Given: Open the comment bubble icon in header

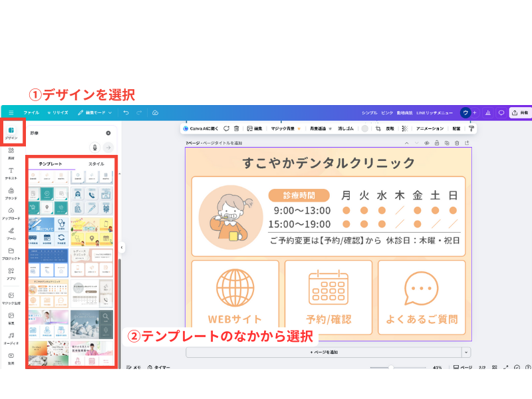Looking at the screenshot, I should point(501,113).
